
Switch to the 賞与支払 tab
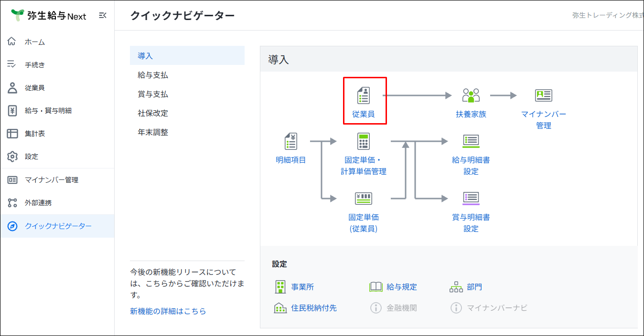[153, 94]
